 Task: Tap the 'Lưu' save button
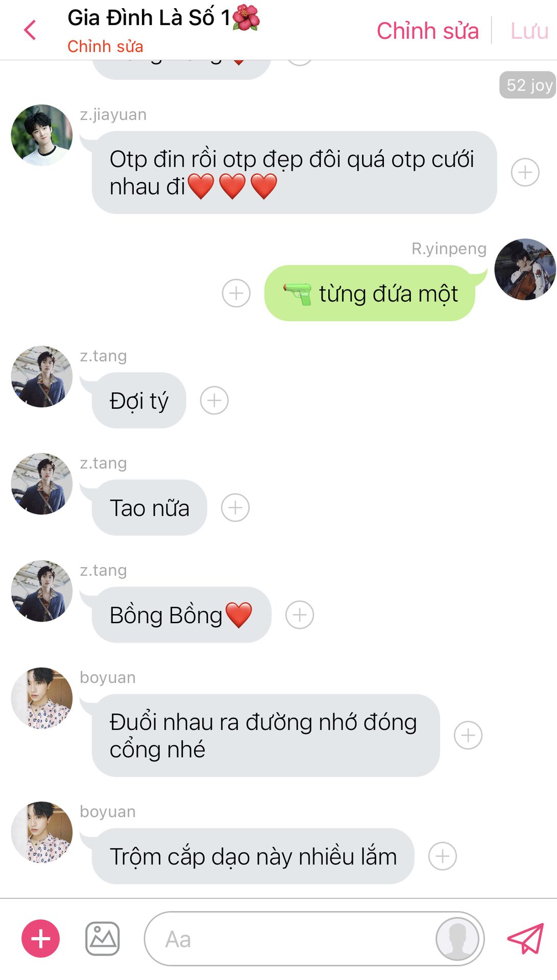pyautogui.click(x=529, y=31)
